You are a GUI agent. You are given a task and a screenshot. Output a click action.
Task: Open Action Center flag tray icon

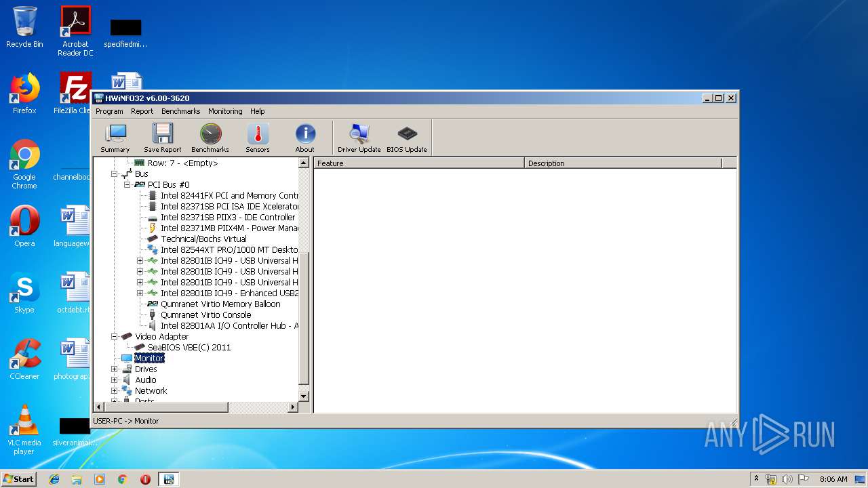pyautogui.click(x=803, y=479)
